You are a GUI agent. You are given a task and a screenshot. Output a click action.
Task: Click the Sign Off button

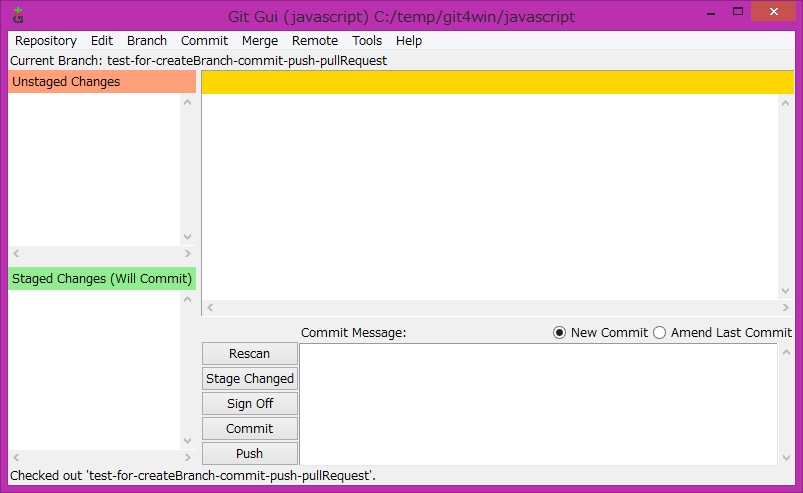tap(250, 403)
